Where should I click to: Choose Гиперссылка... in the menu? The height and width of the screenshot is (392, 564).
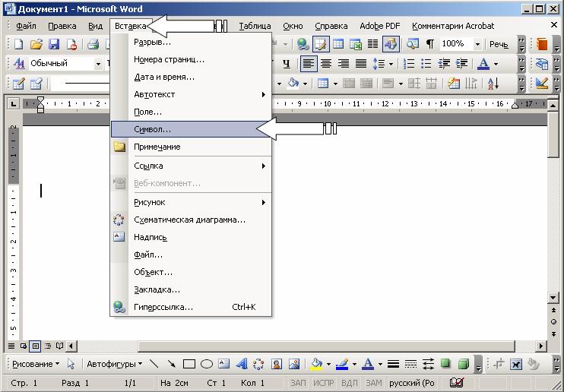click(163, 307)
